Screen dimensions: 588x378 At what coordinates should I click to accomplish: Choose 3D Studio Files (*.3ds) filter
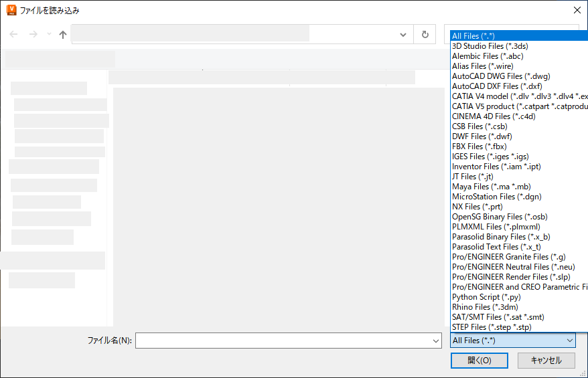click(519, 46)
